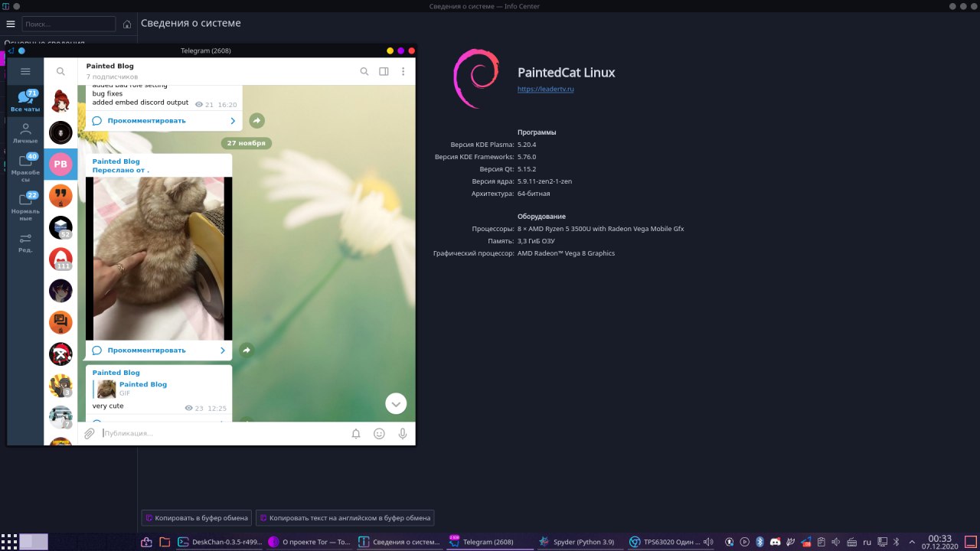Open the leadertv.ru link
The width and height of the screenshot is (980, 551).
point(546,89)
